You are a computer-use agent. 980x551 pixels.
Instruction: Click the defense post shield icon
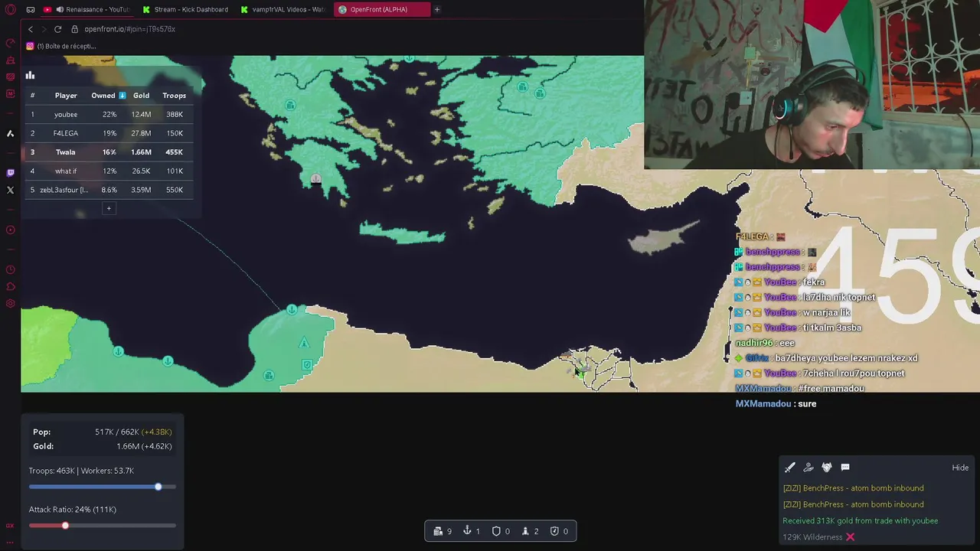point(496,531)
